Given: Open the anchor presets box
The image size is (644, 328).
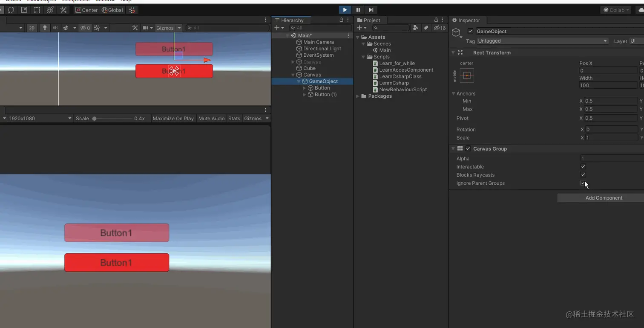Looking at the screenshot, I should pyautogui.click(x=467, y=76).
